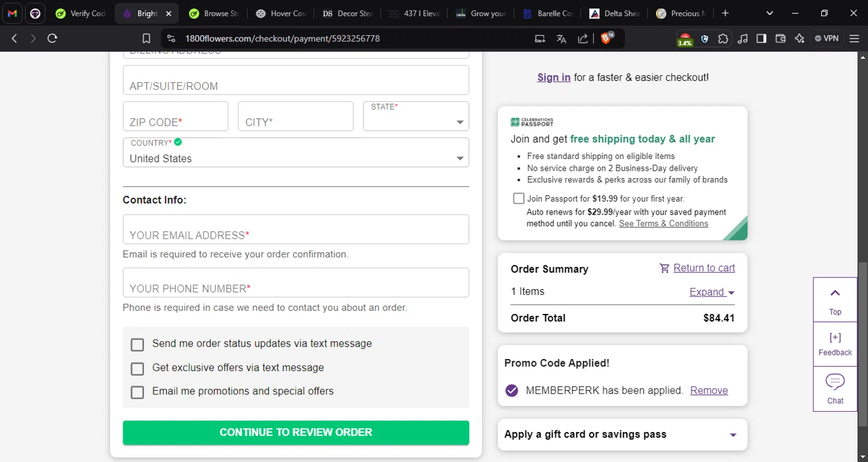
Task: Tick the Join Passport for $19.99 checkbox
Action: (x=518, y=198)
